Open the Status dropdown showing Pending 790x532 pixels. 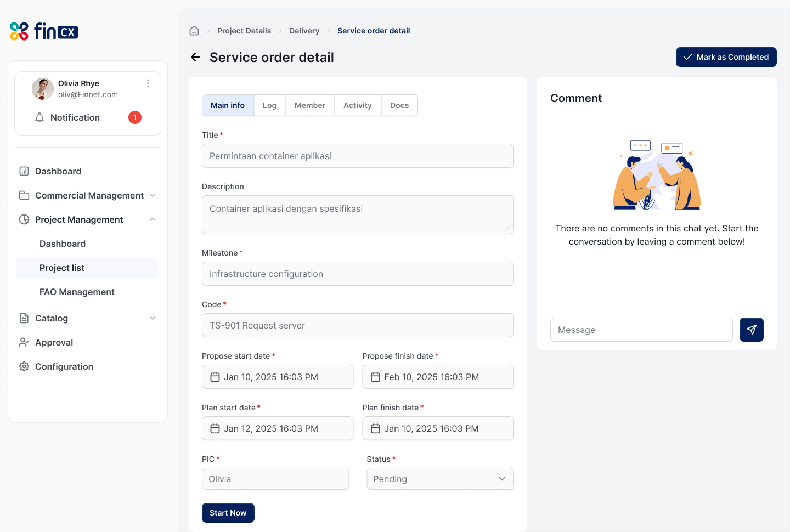pos(440,479)
